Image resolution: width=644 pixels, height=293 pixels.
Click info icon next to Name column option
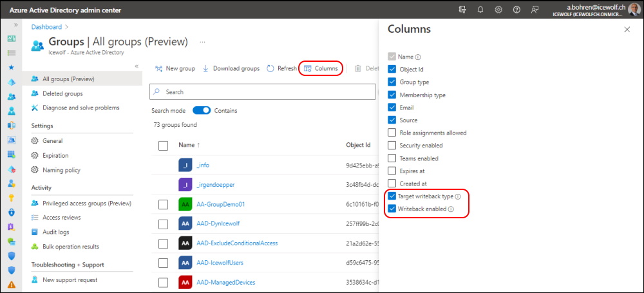click(418, 57)
